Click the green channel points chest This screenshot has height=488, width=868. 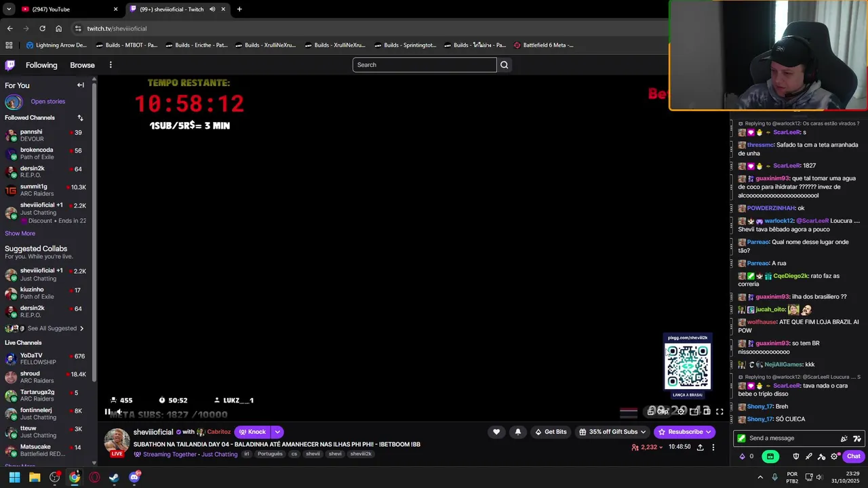(770, 456)
